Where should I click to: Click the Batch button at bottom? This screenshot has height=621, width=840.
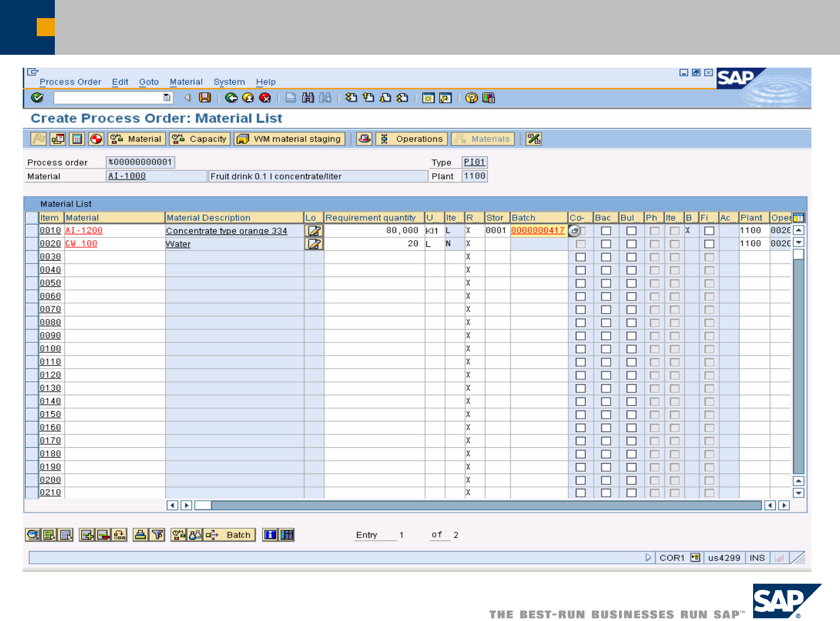coord(229,535)
